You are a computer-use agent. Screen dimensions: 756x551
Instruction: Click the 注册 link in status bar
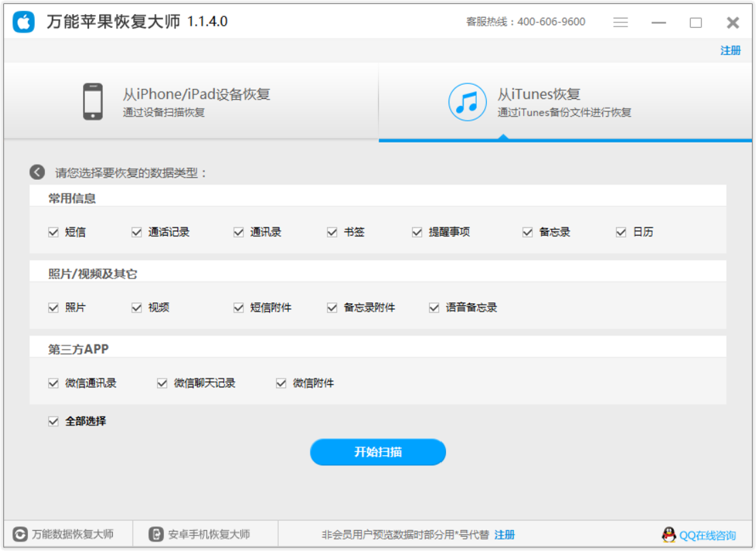504,535
